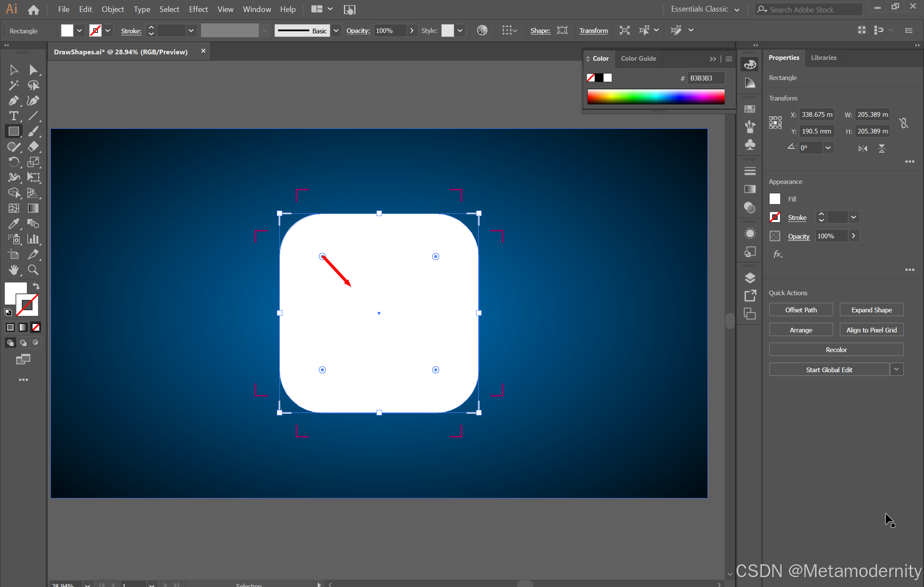Set fill to None in toolbox
The width and height of the screenshot is (924, 587).
(x=36, y=327)
